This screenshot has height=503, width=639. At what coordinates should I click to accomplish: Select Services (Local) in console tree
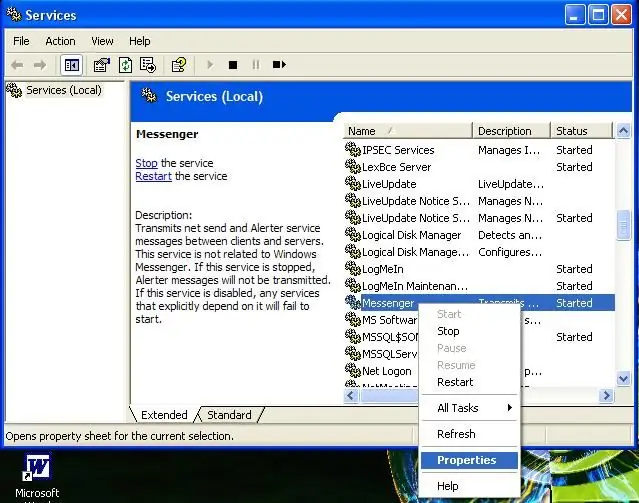tap(64, 90)
